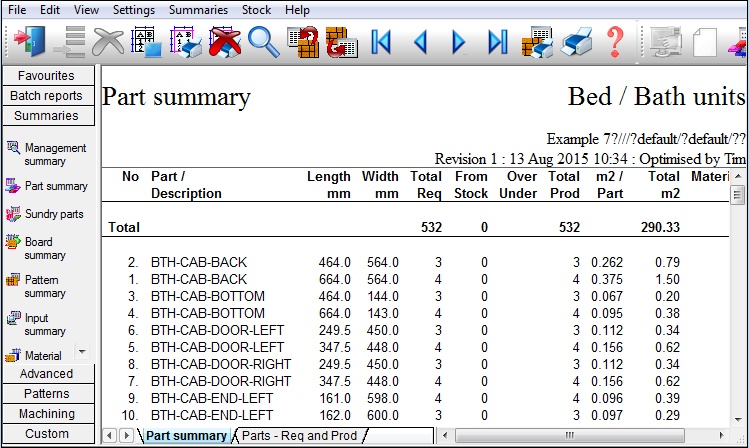Click the Length mm column header
The width and height of the screenshot is (749, 448).
pyautogui.click(x=329, y=185)
